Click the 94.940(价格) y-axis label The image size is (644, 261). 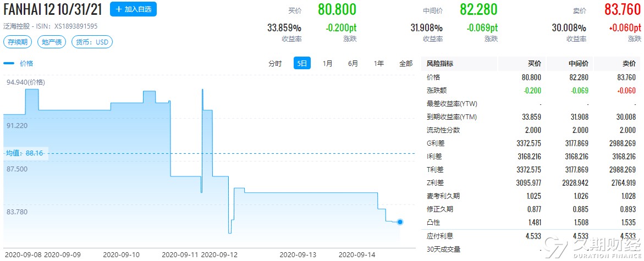tap(25, 82)
